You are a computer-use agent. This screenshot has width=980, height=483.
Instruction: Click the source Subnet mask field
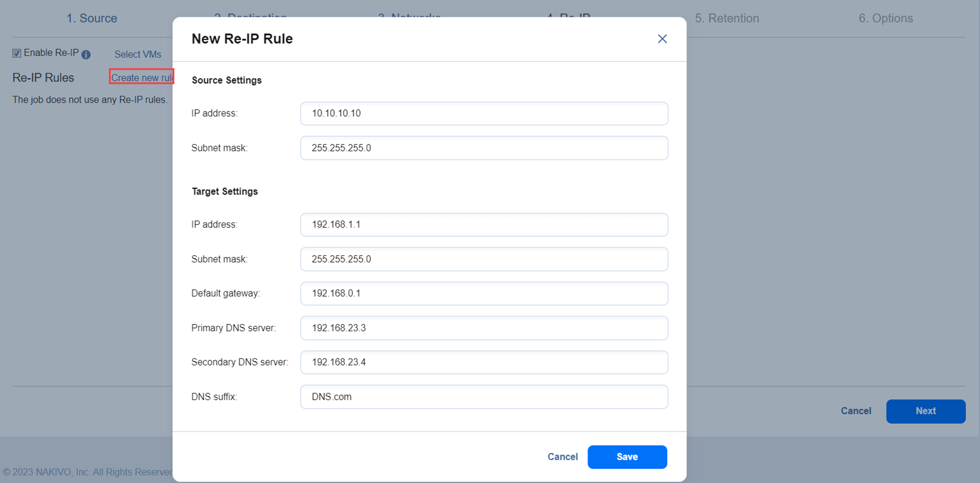484,148
